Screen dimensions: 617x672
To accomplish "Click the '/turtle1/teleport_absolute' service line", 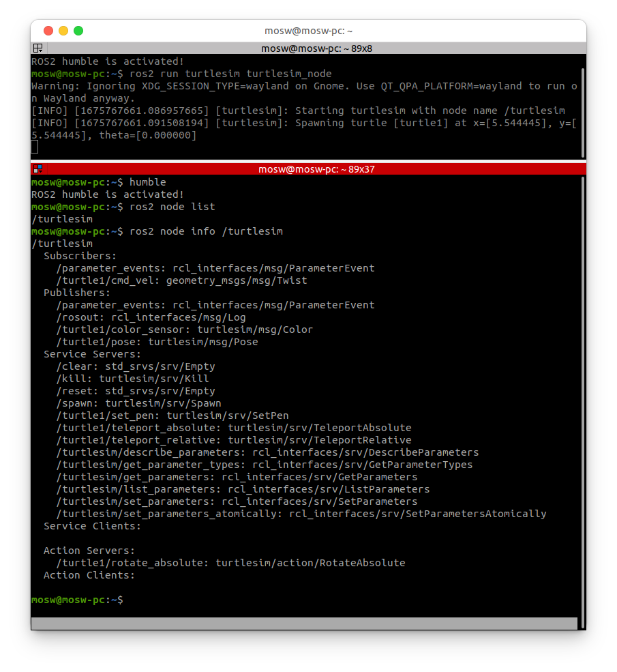I will pos(234,428).
